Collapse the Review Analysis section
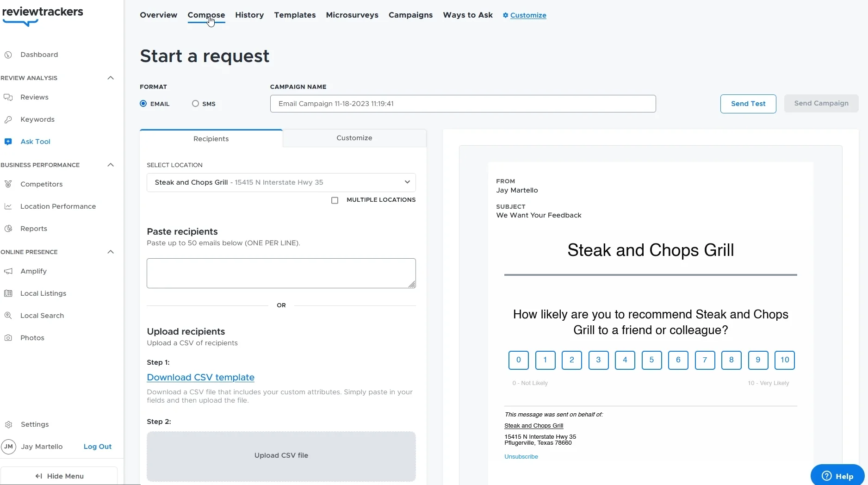This screenshot has height=485, width=868. point(111,78)
